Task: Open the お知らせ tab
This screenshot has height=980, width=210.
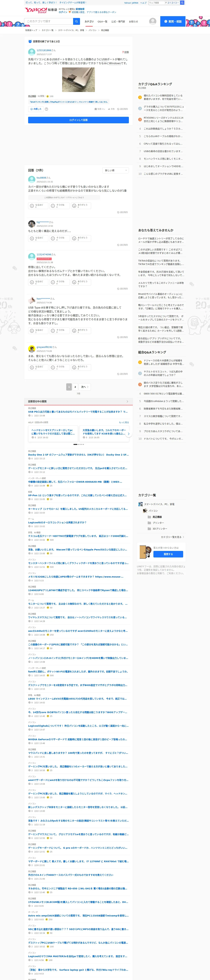Action: [x=133, y=22]
